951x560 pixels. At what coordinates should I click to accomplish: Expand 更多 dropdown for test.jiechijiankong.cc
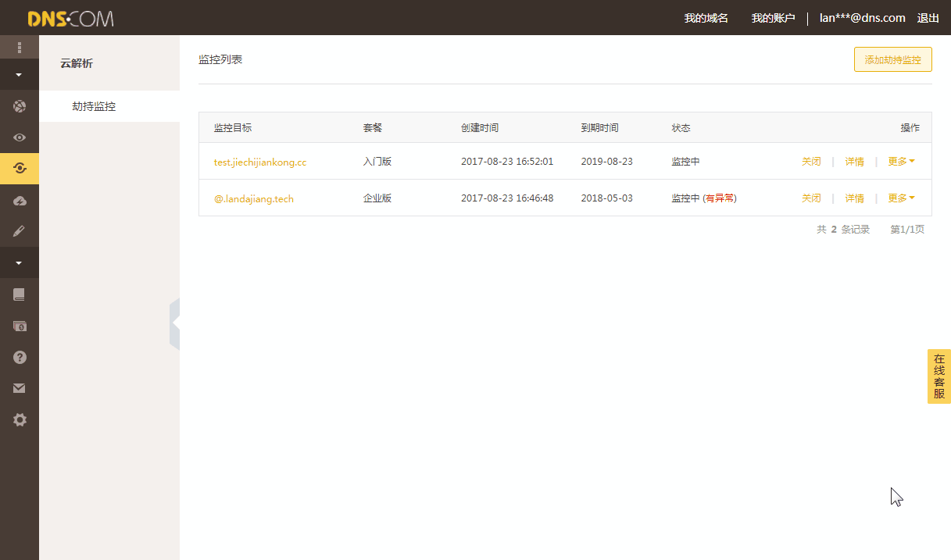click(x=901, y=162)
